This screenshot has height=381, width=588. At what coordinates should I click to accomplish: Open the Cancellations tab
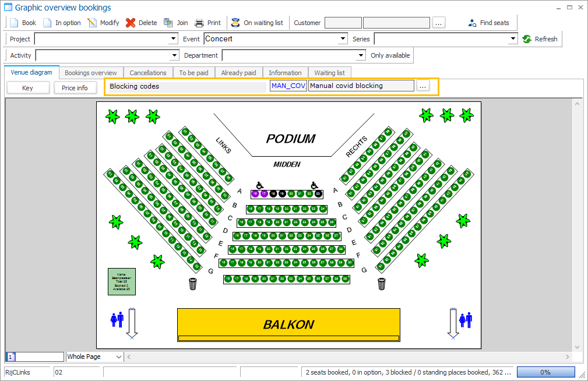click(148, 72)
